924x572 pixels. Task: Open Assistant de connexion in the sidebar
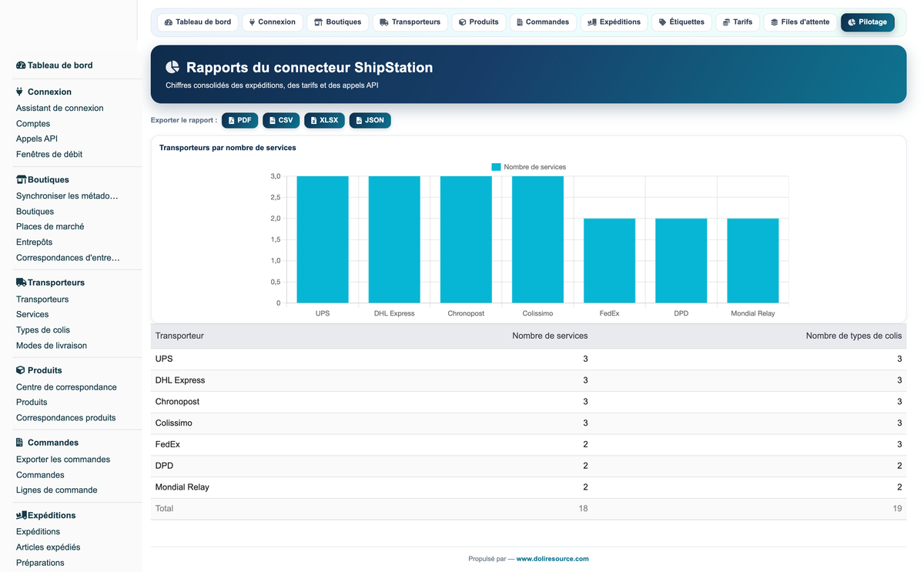coord(60,109)
